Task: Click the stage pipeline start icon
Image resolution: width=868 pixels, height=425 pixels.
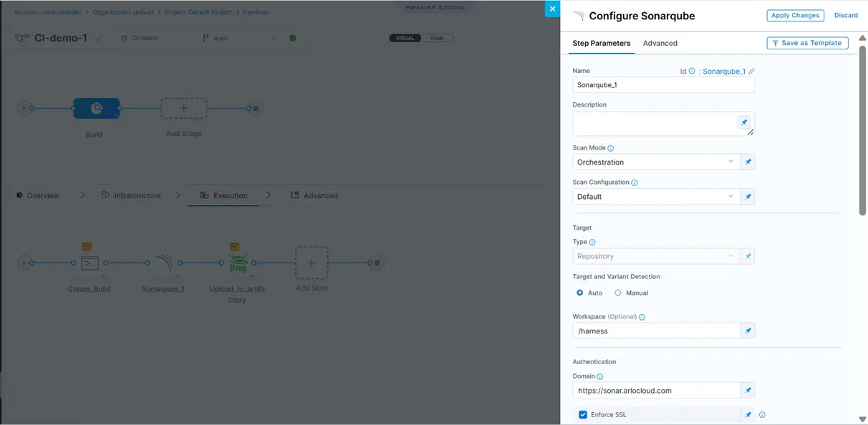Action: [x=24, y=108]
